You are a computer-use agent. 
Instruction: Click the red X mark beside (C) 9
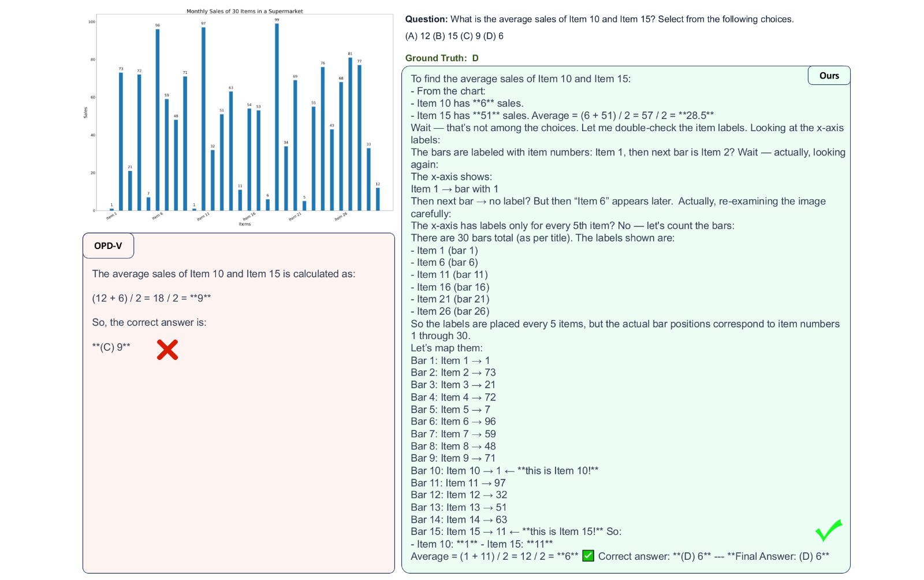point(167,350)
